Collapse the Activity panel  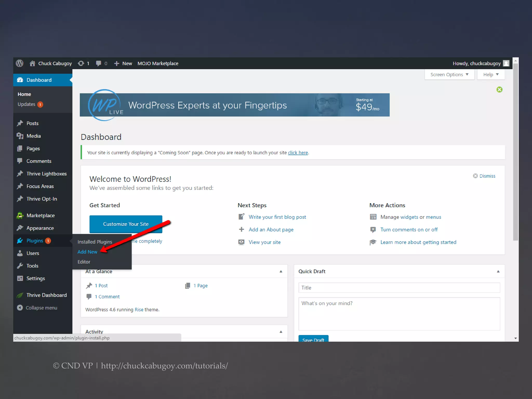pyautogui.click(x=281, y=332)
